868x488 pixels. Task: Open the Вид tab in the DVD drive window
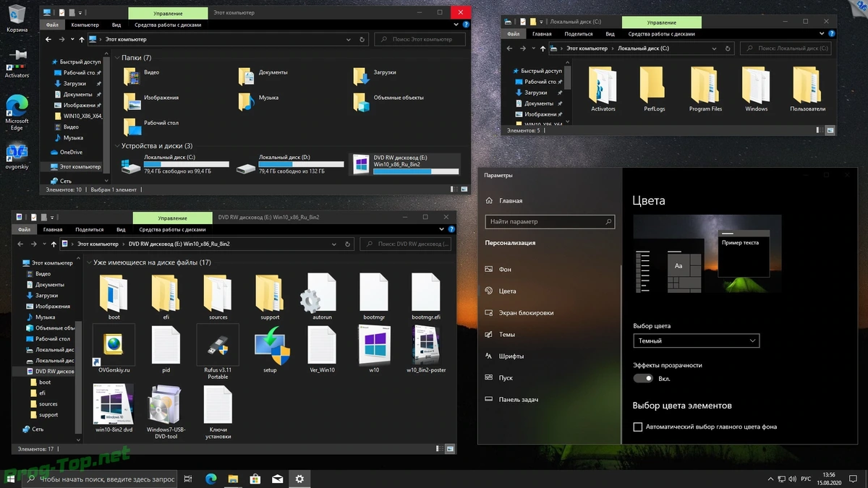point(122,230)
